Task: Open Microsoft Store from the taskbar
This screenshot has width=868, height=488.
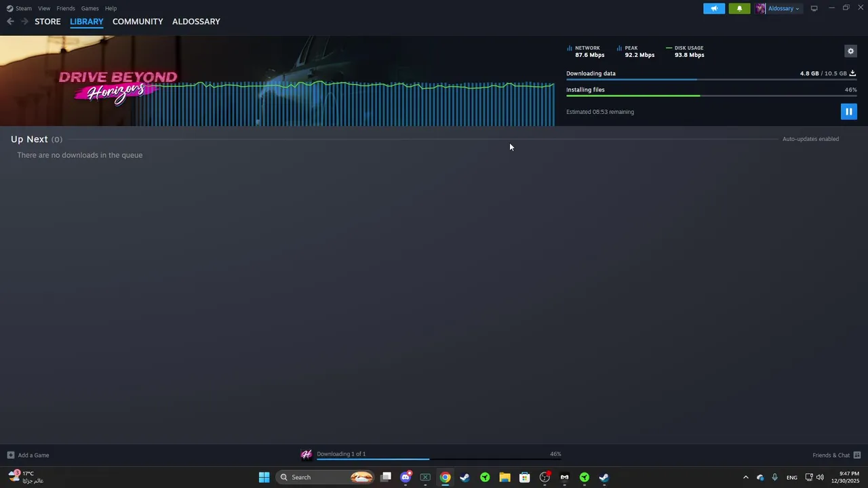Action: [x=524, y=477]
